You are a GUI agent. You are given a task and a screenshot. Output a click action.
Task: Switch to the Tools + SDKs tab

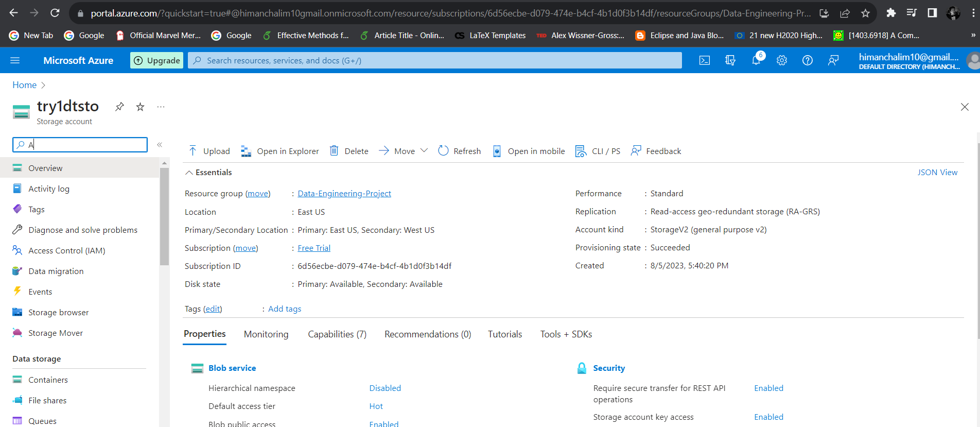point(566,334)
